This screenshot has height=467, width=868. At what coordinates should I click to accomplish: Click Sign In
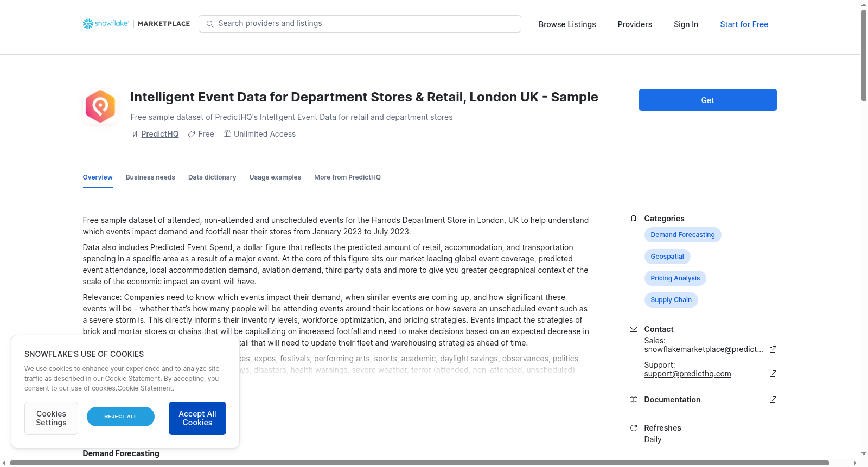(686, 24)
